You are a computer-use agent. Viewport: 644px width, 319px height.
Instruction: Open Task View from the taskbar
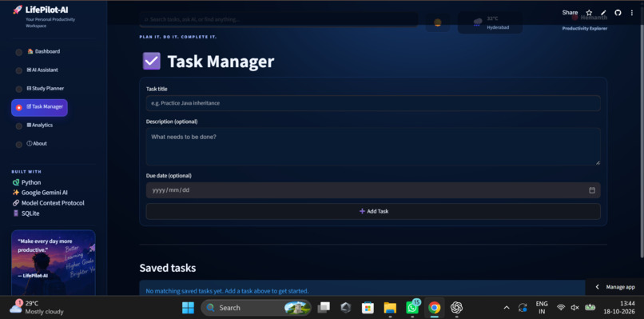324,308
